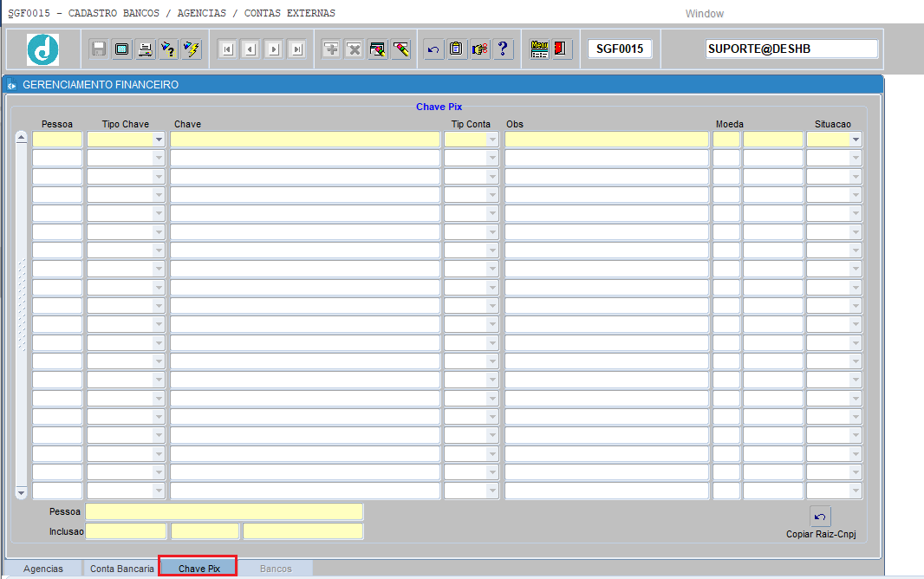Select the Chave Pix tab
The width and height of the screenshot is (924, 579).
click(x=199, y=569)
